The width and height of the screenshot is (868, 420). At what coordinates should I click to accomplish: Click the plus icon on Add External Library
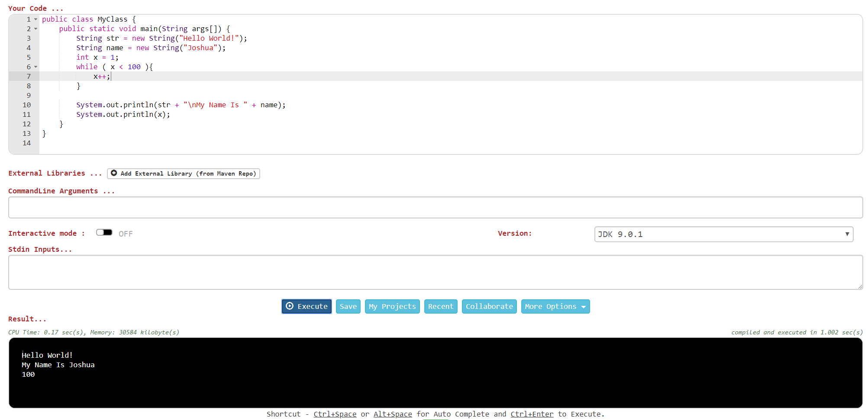tap(114, 173)
